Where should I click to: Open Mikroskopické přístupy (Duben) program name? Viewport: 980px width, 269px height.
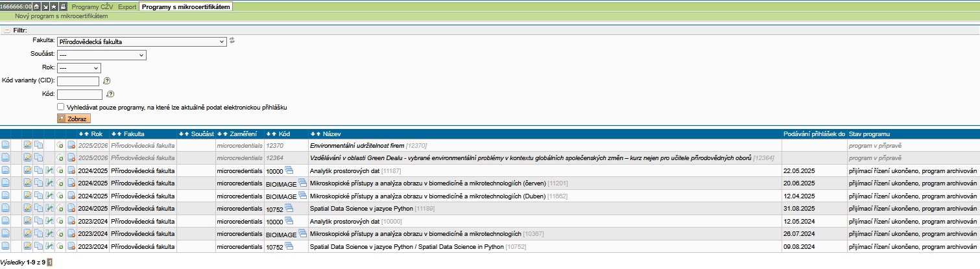(428, 195)
